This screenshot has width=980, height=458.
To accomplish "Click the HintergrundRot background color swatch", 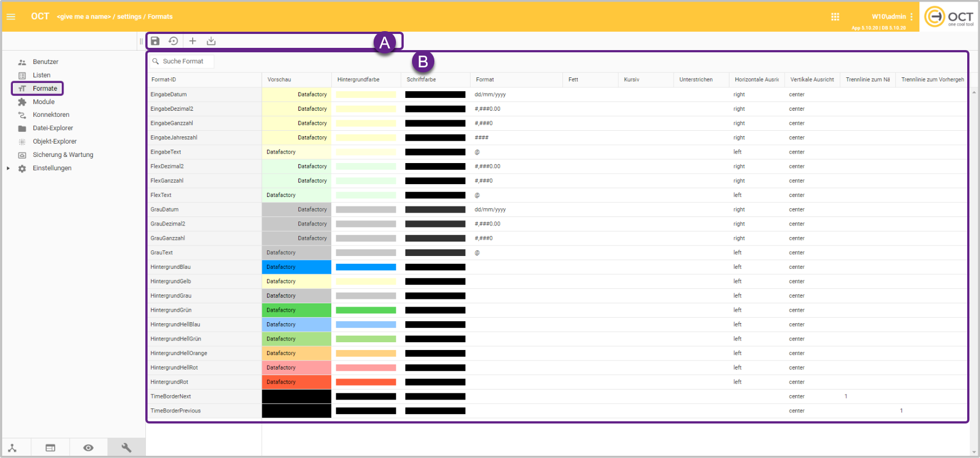I will click(366, 382).
